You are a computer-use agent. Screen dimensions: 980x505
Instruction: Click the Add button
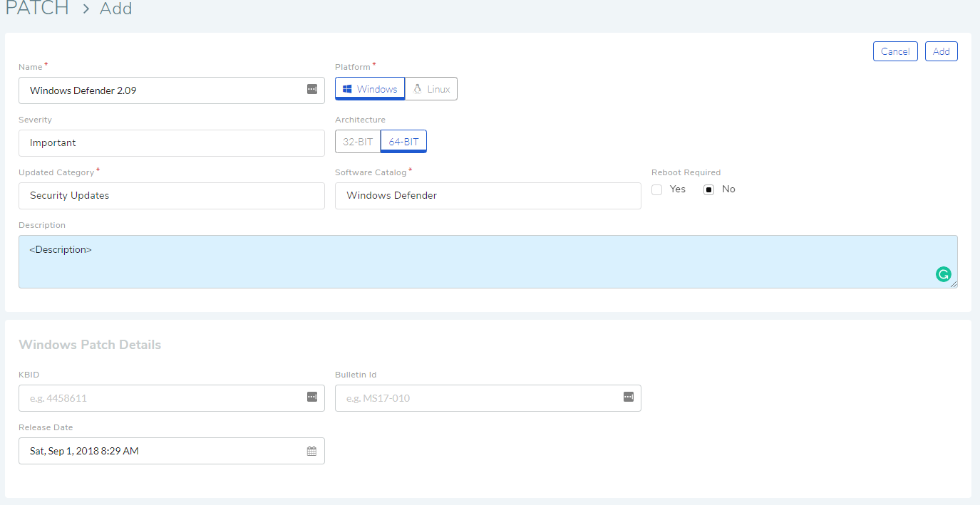coord(942,51)
